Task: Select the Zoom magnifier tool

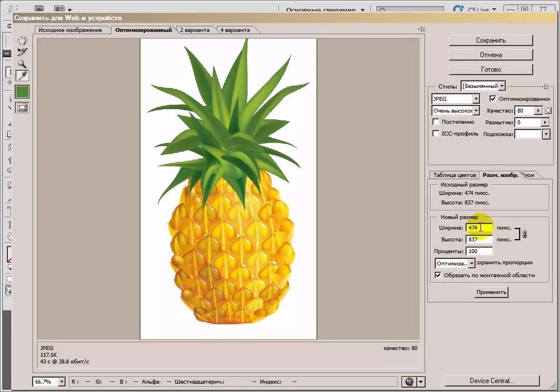Action: pos(22,64)
